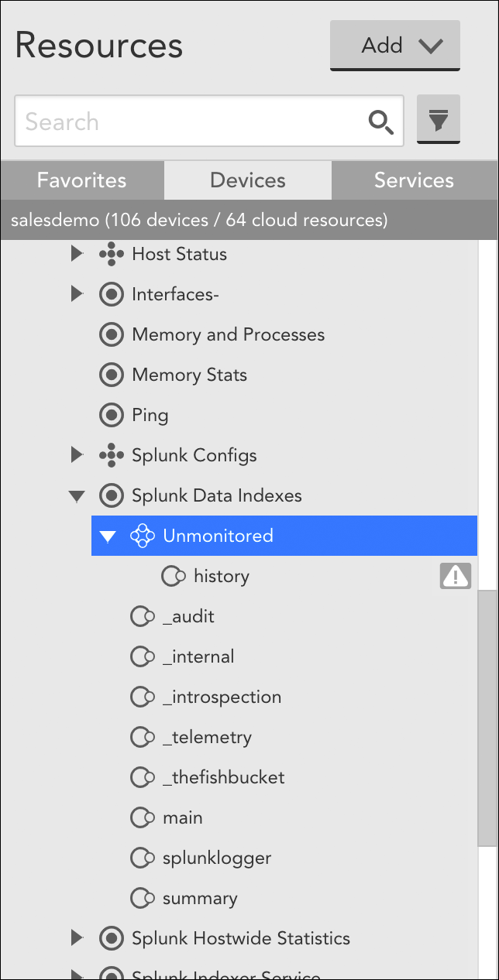
Task: Select the splunklogger instance
Action: click(x=217, y=858)
